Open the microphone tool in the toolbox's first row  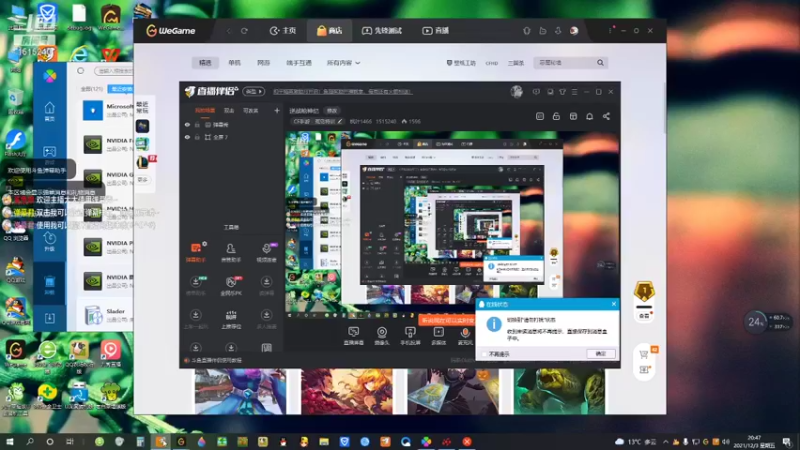click(266, 252)
